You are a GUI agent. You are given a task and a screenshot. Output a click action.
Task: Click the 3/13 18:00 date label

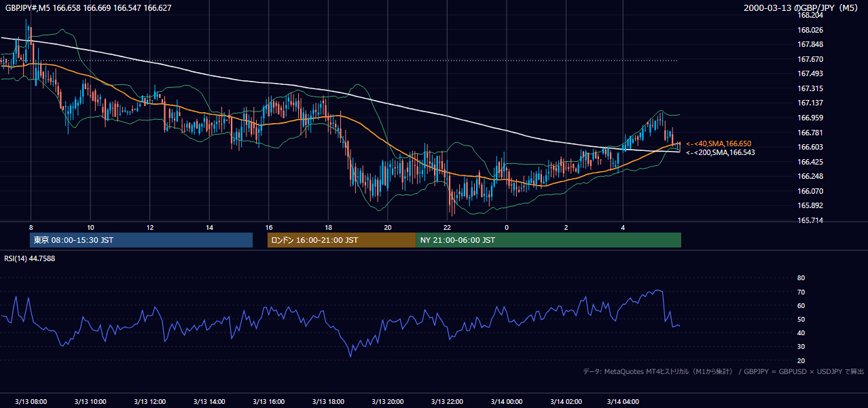pos(328,401)
